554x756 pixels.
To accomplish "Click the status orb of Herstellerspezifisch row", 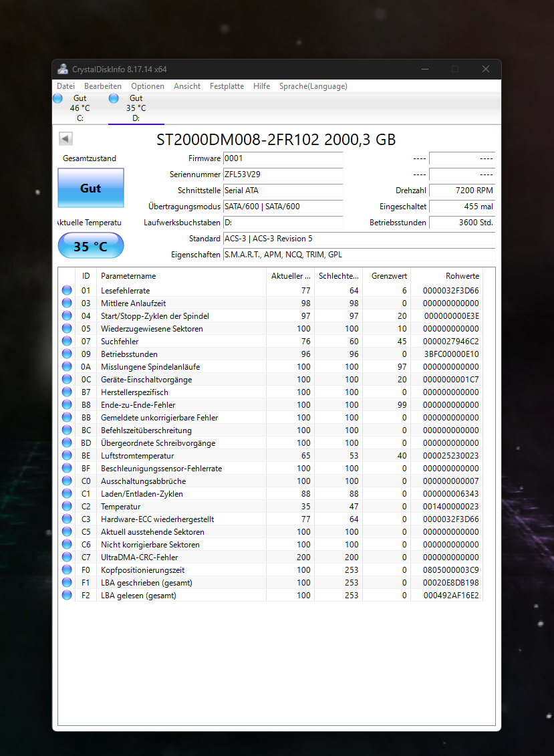I will pos(67,392).
